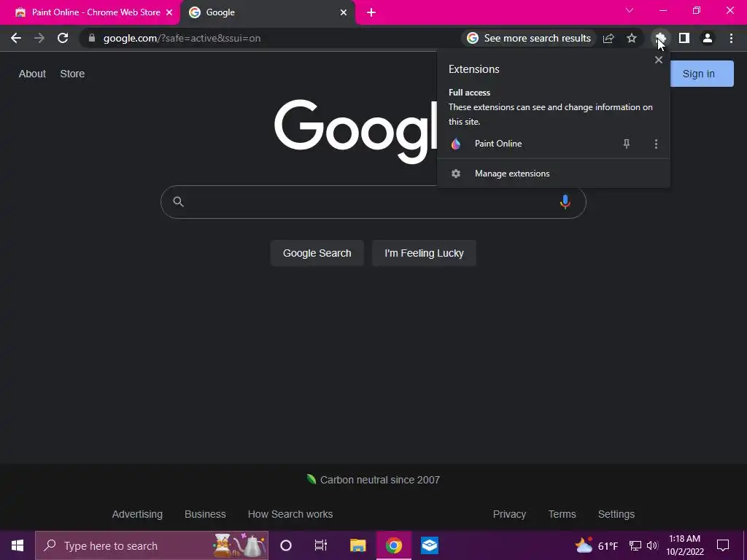Open Manage extensions

click(x=553, y=174)
